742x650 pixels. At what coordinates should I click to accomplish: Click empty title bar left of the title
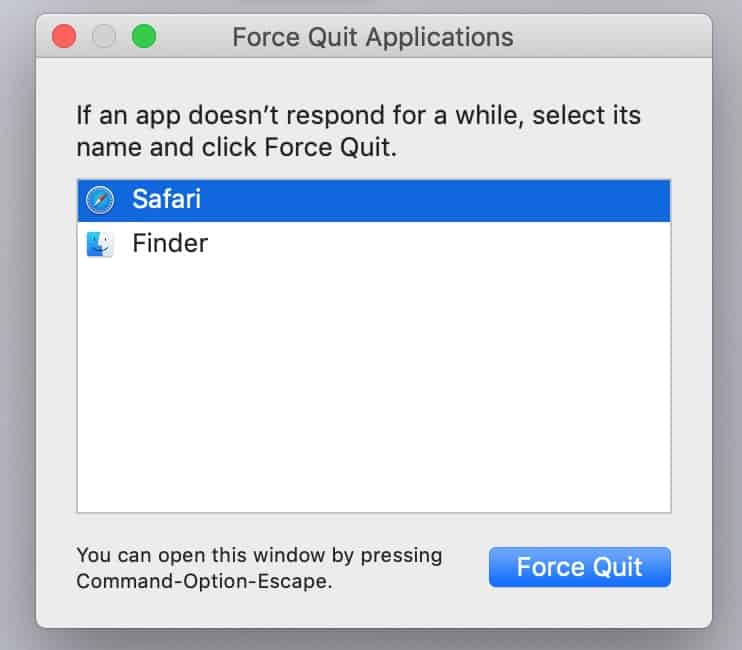pos(194,36)
